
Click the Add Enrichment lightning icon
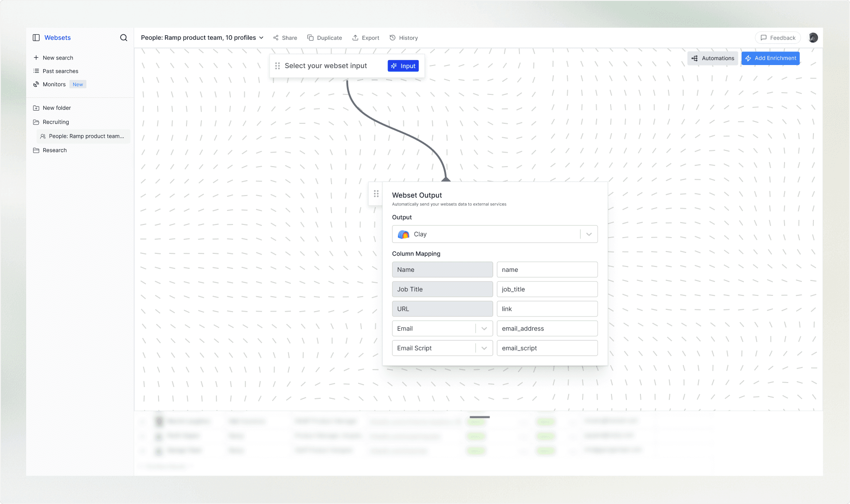point(748,58)
